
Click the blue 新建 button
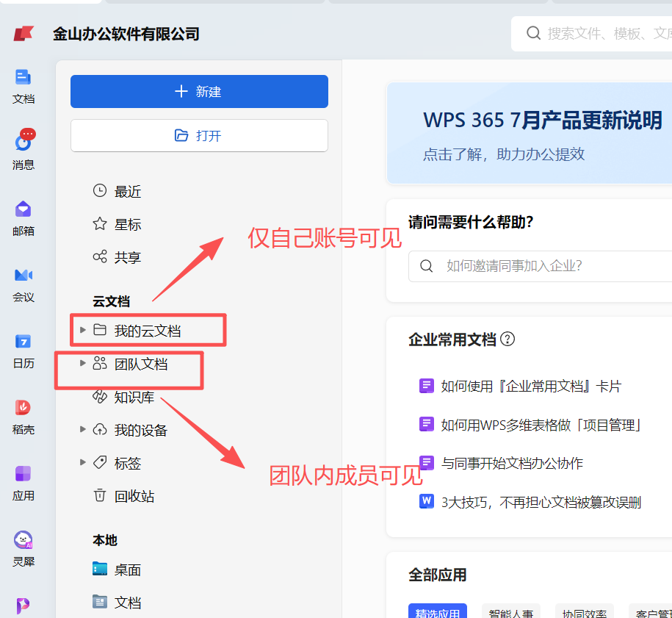pyautogui.click(x=199, y=92)
